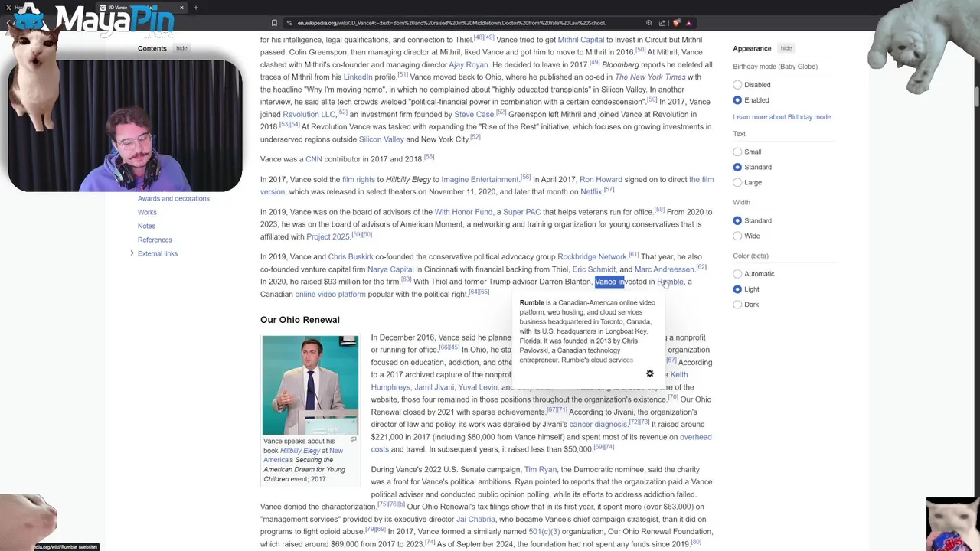
Task: Open the Ajay Royan link
Action: coord(468,65)
